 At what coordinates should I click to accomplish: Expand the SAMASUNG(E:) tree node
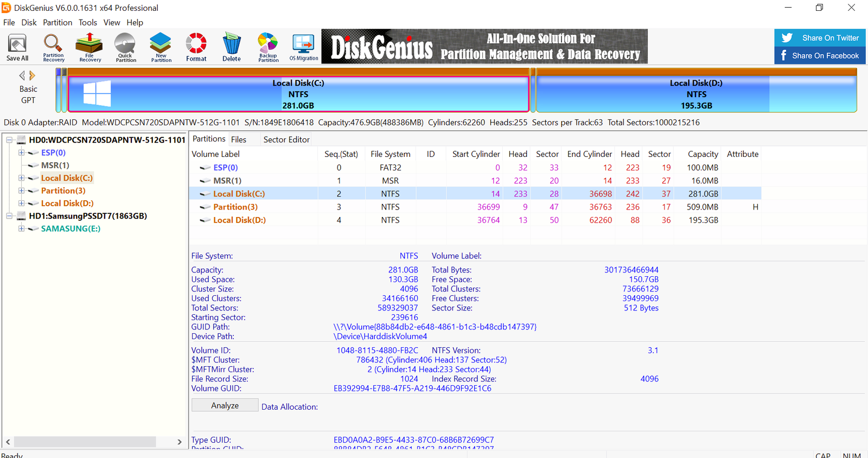pos(22,228)
